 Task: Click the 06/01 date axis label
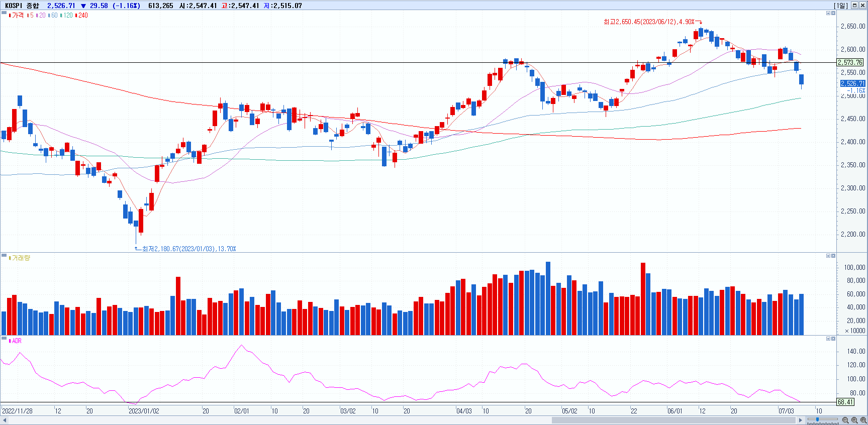click(x=675, y=411)
